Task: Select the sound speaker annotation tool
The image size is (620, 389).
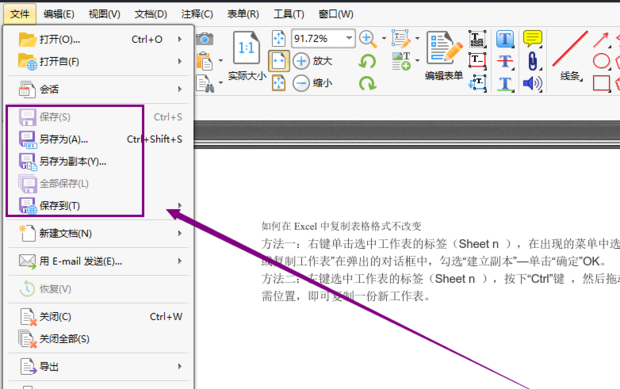Action: point(532,83)
